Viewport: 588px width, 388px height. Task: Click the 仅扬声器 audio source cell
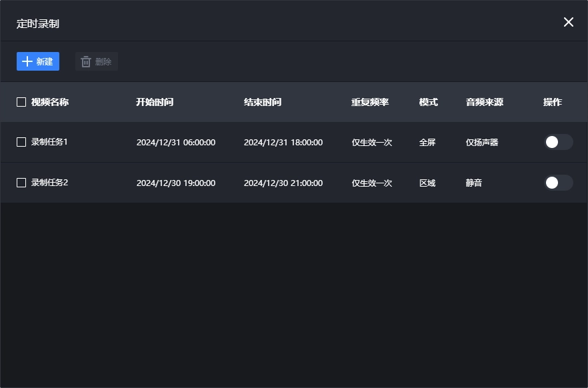point(482,143)
